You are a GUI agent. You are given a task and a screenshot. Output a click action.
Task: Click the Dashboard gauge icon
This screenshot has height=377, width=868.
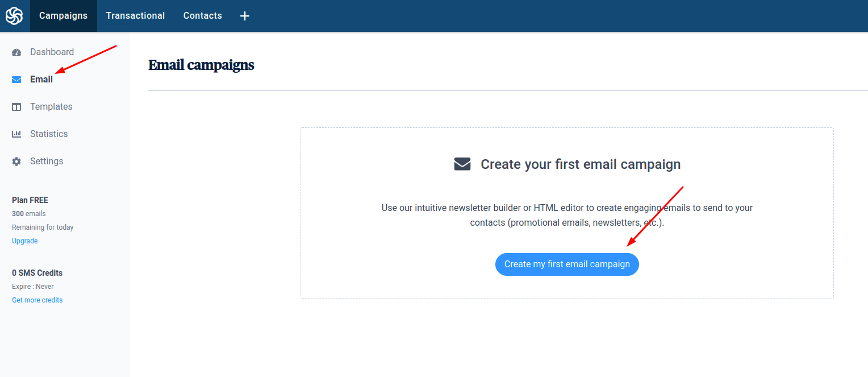(16, 52)
